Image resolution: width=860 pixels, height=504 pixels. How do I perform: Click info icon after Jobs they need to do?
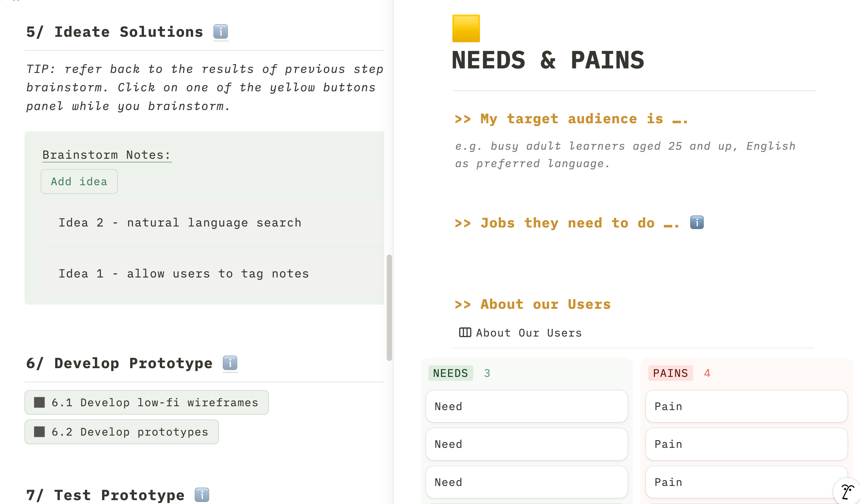tap(697, 223)
